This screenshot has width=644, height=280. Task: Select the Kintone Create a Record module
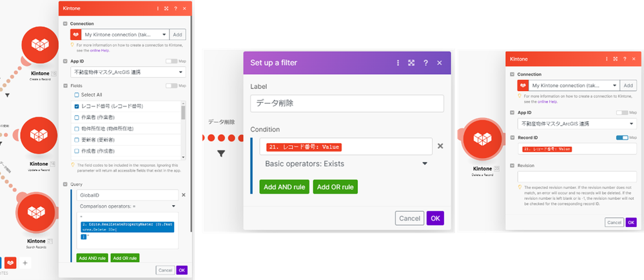pyautogui.click(x=40, y=45)
